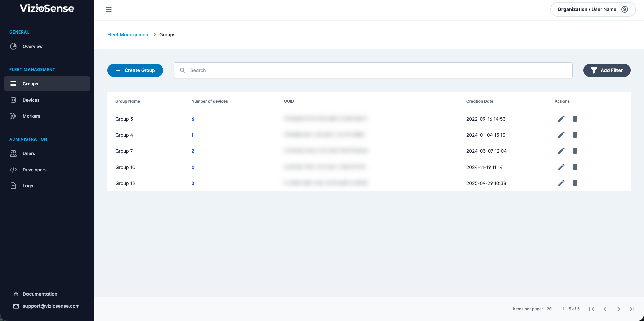Edit Group 12 with pencil icon
Image resolution: width=644 pixels, height=321 pixels.
[561, 183]
